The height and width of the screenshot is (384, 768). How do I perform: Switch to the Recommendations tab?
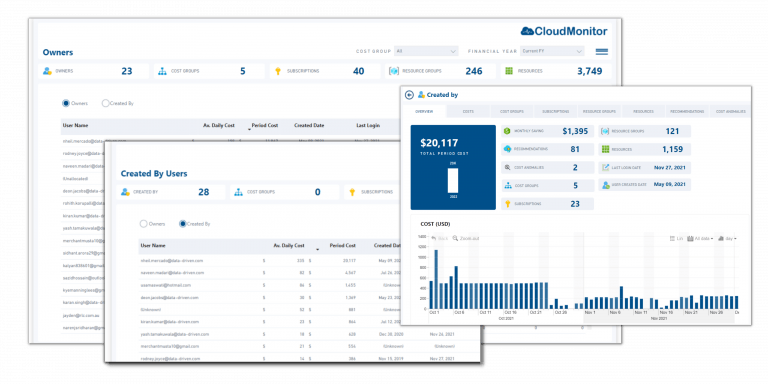(687, 112)
